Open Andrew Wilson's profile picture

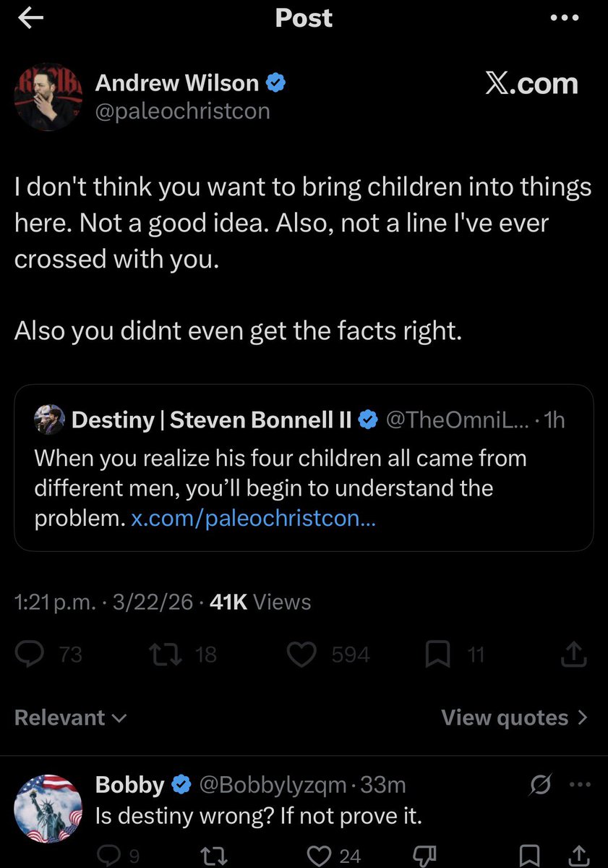[x=48, y=96]
